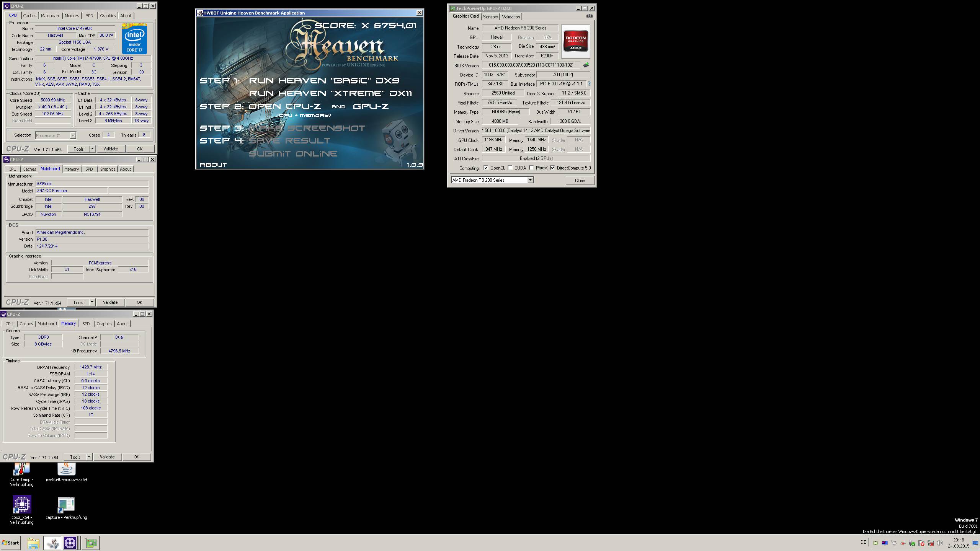The height and width of the screenshot is (551, 980).
Task: Click the Core Temp temperature tray icon
Action: coord(885,543)
